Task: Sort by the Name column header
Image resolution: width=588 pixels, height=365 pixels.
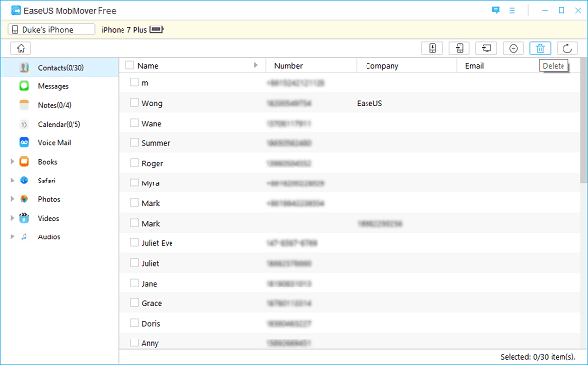Action: tap(148, 66)
